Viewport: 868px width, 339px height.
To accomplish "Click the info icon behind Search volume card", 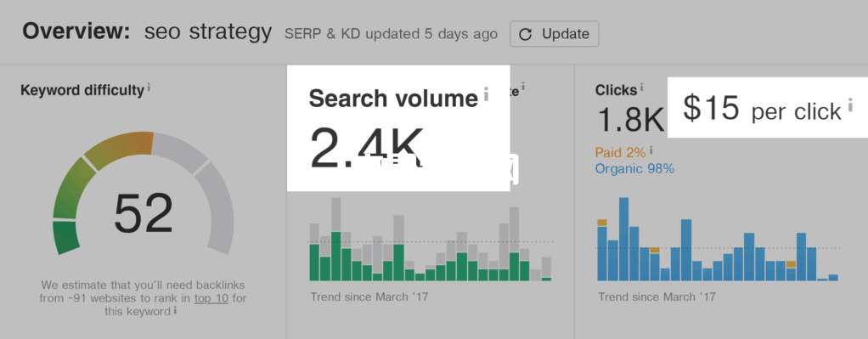I will 523,87.
